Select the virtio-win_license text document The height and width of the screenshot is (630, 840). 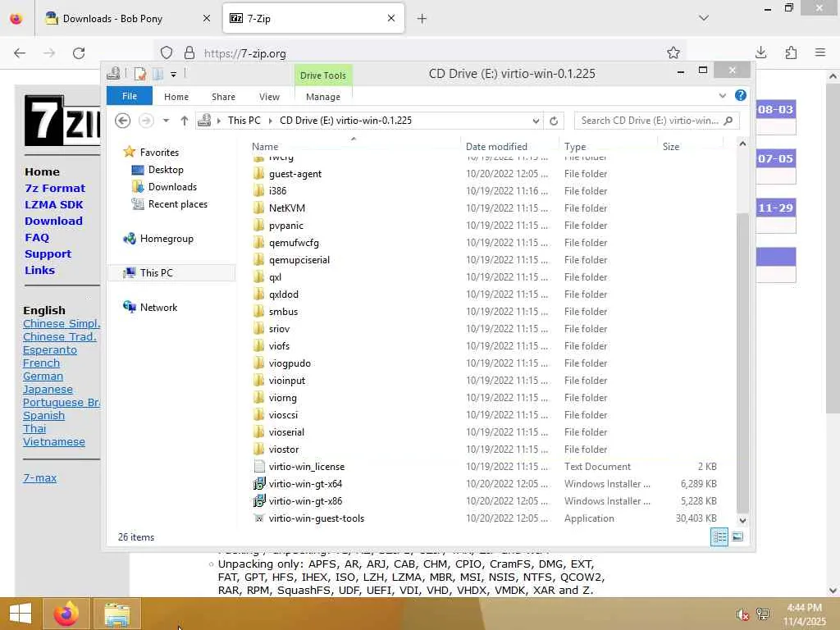point(307,467)
